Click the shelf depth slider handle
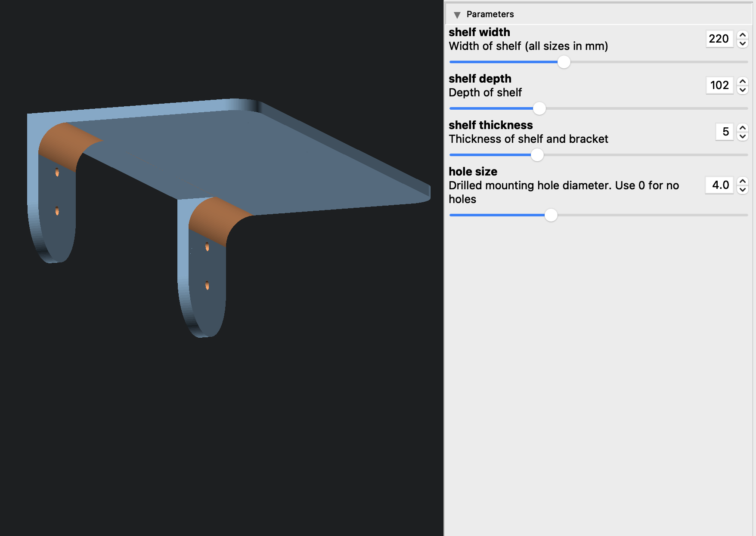 click(x=539, y=108)
